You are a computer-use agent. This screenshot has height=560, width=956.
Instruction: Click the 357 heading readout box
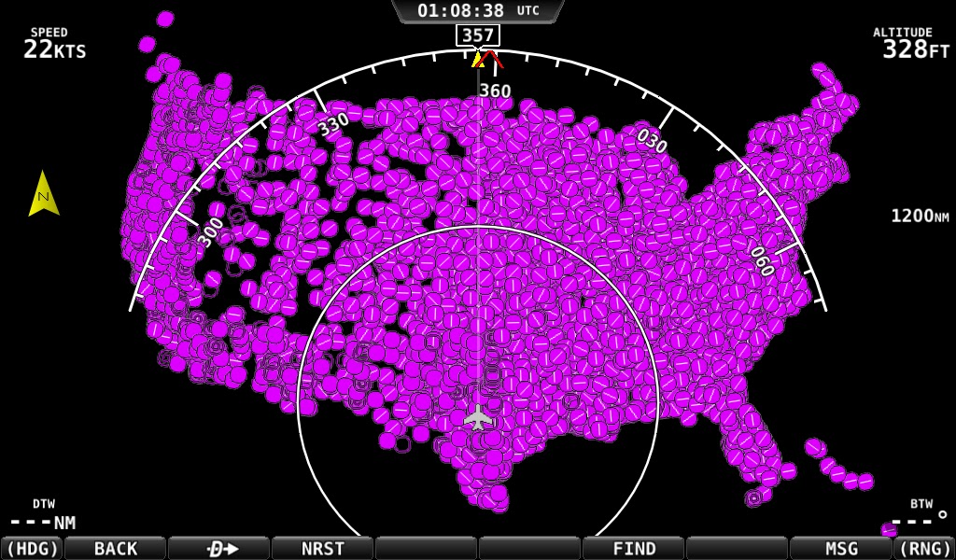[x=478, y=35]
